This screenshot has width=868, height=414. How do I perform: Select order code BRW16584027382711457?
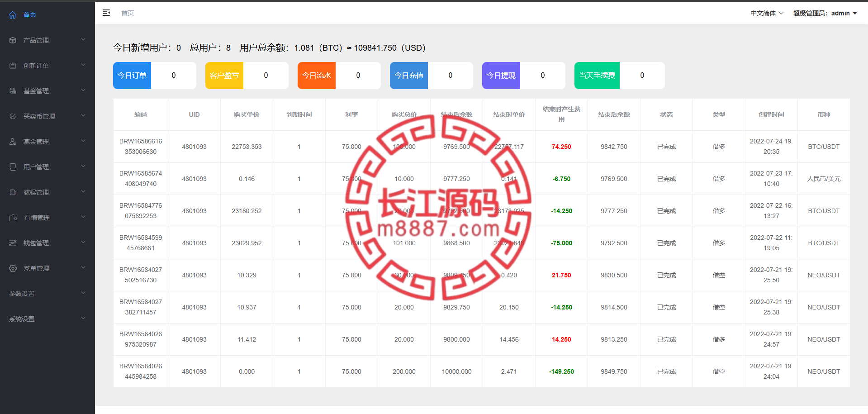pyautogui.click(x=141, y=307)
